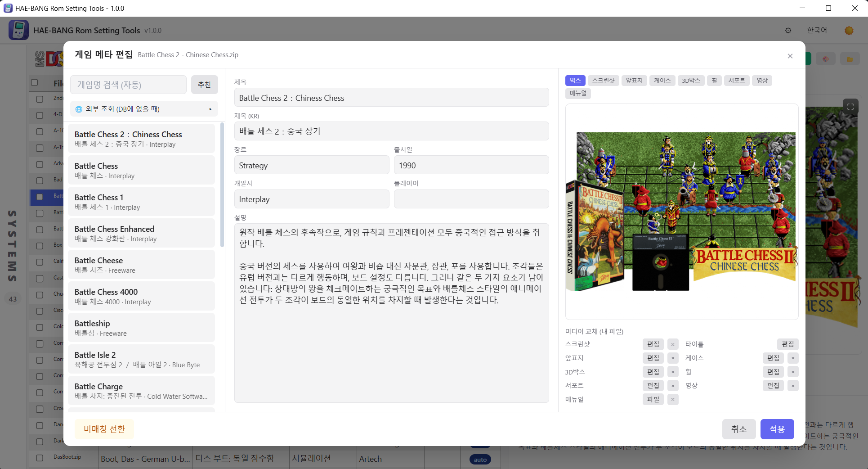
Task: Select the Battle Chess 4000 result
Action: pos(142,296)
